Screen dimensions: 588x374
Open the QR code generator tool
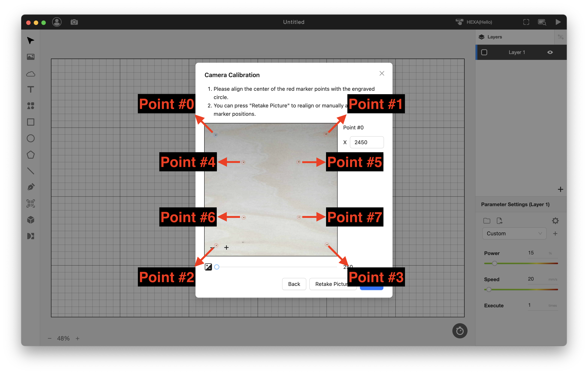click(x=30, y=203)
